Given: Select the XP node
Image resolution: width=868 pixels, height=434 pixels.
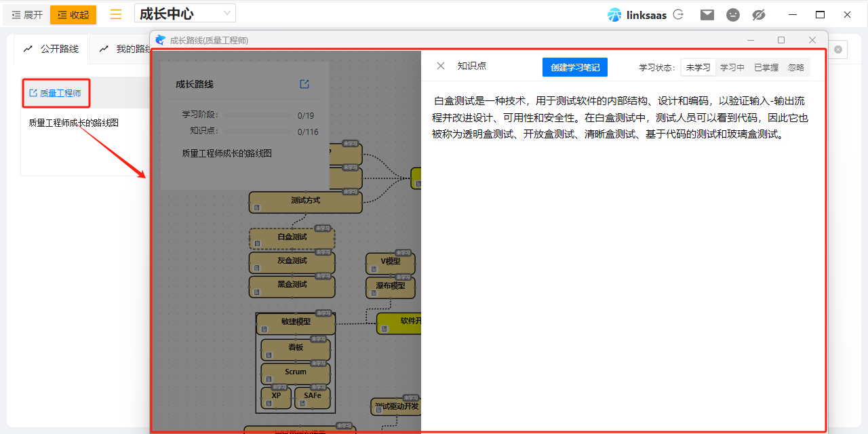Looking at the screenshot, I should [276, 398].
